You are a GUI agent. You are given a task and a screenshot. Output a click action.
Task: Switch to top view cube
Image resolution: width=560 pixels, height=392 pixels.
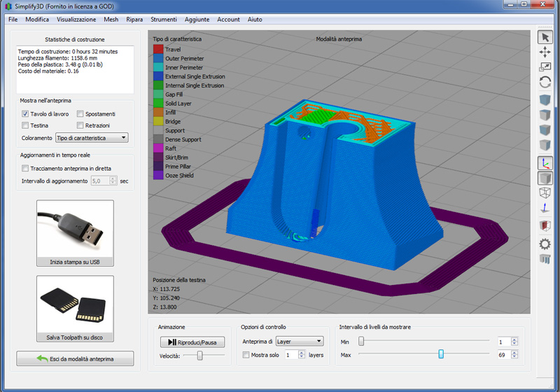point(545,115)
